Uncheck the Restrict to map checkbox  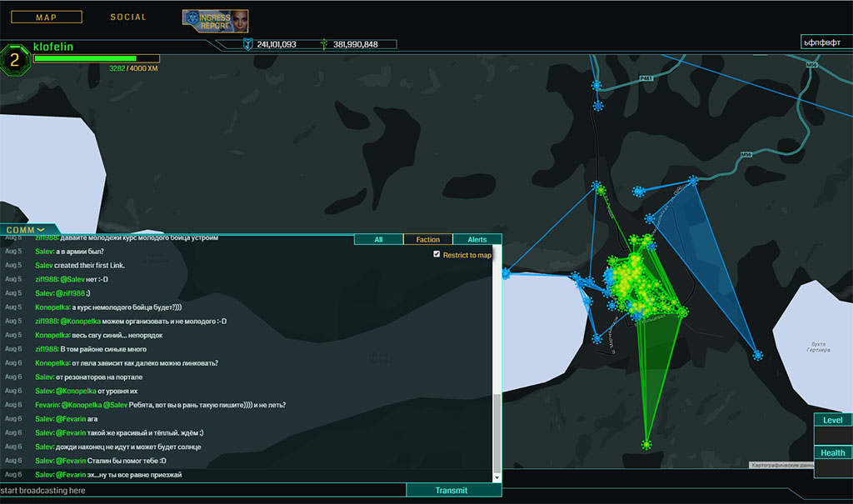437,254
